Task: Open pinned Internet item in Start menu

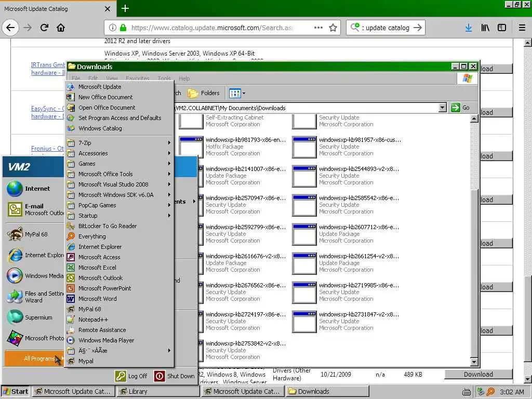Action: (34, 189)
